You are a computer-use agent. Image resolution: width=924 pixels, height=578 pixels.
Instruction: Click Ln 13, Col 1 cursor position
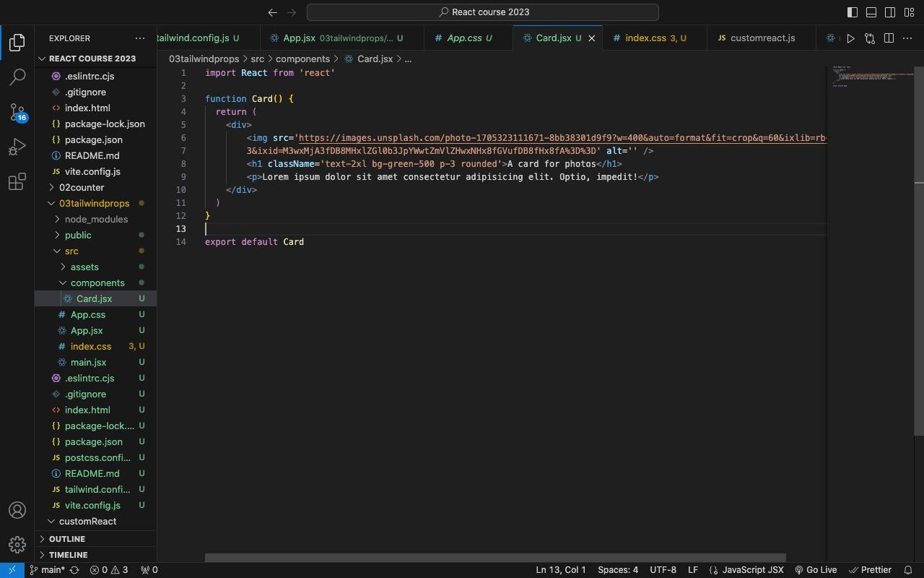click(x=561, y=570)
